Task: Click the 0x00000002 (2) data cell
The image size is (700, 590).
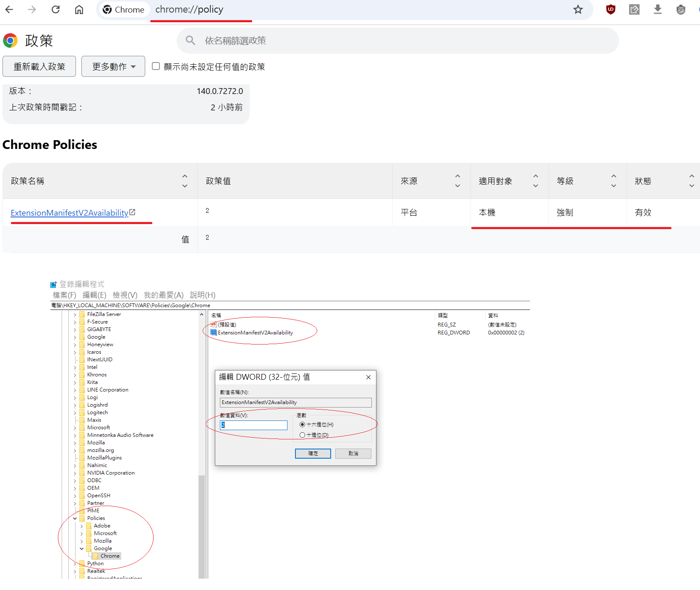Action: click(x=506, y=333)
